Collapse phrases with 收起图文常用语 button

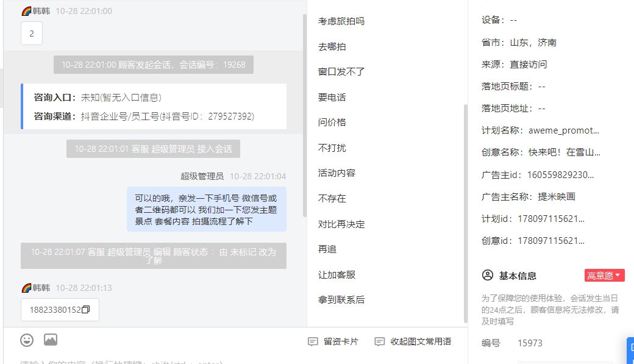tap(413, 342)
